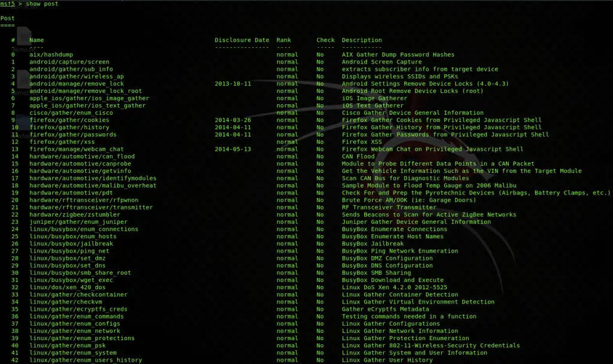Click disclosure date '2013-10-11'
The height and width of the screenshot is (364, 613).
(233, 84)
